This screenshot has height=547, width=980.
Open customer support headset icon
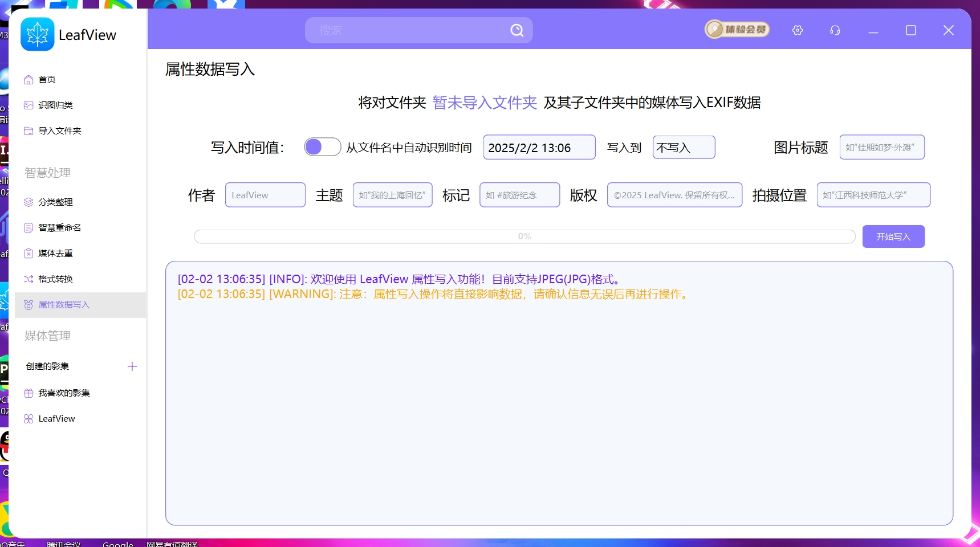835,30
